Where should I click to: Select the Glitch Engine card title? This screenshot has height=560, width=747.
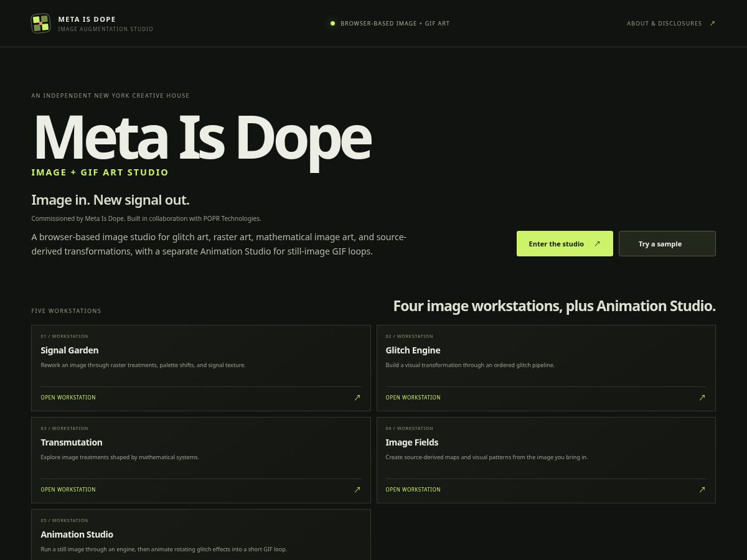pyautogui.click(x=413, y=350)
